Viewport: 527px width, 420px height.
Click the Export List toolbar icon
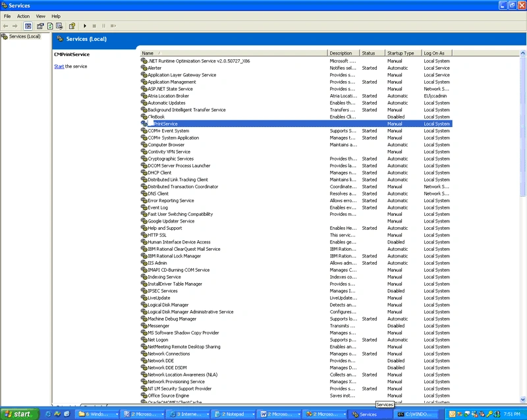tap(59, 26)
